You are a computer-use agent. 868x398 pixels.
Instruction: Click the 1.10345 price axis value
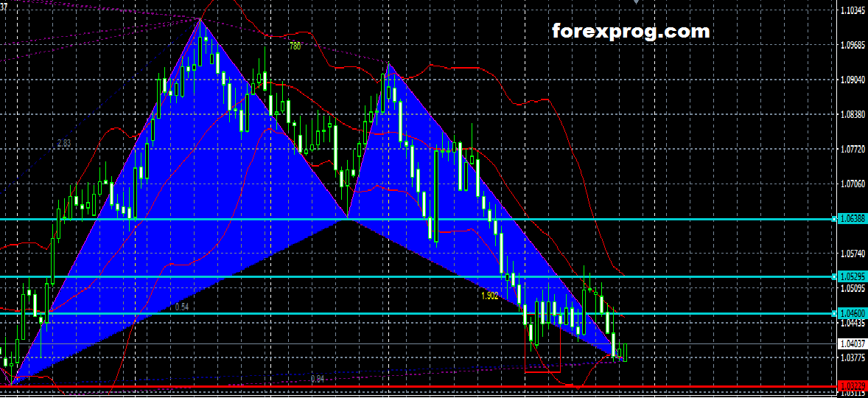(853, 11)
